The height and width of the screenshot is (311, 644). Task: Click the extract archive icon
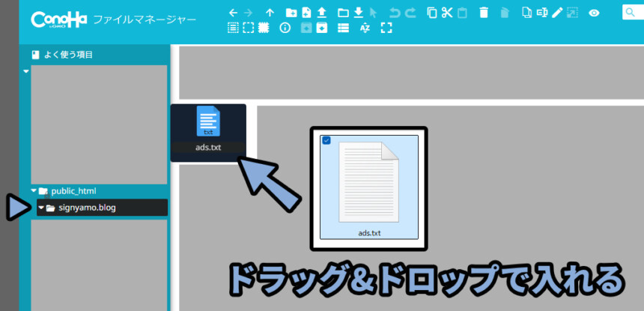coord(306,28)
